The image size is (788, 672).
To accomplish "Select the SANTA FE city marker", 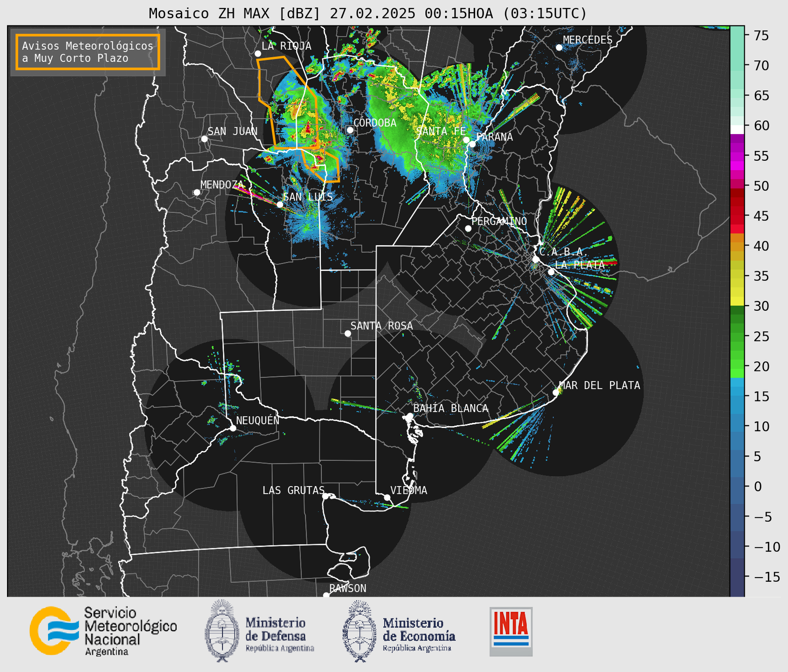I will click(466, 140).
